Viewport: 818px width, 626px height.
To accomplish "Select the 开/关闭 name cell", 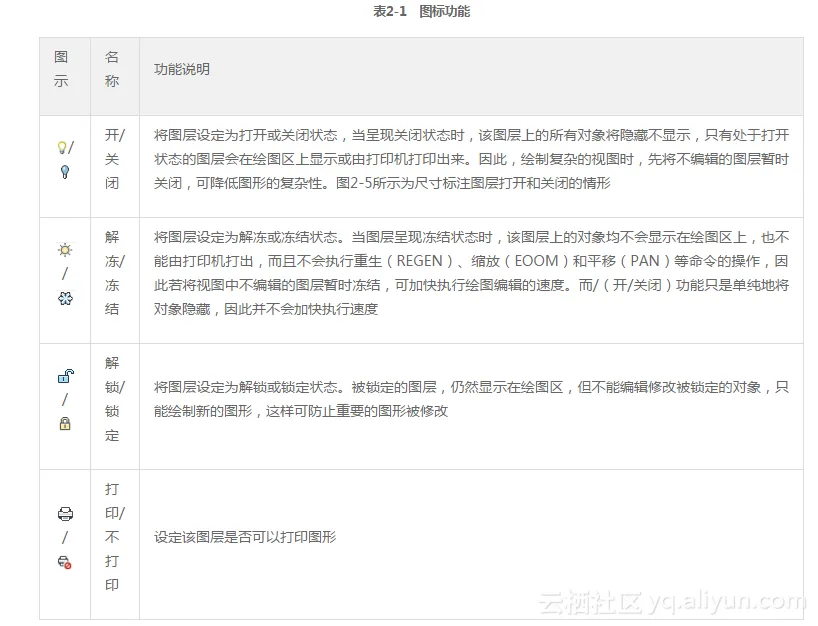I will [x=113, y=158].
